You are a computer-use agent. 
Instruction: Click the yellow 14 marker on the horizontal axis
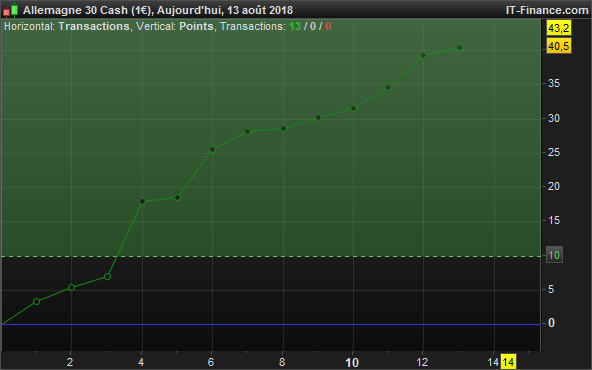pyautogui.click(x=508, y=362)
